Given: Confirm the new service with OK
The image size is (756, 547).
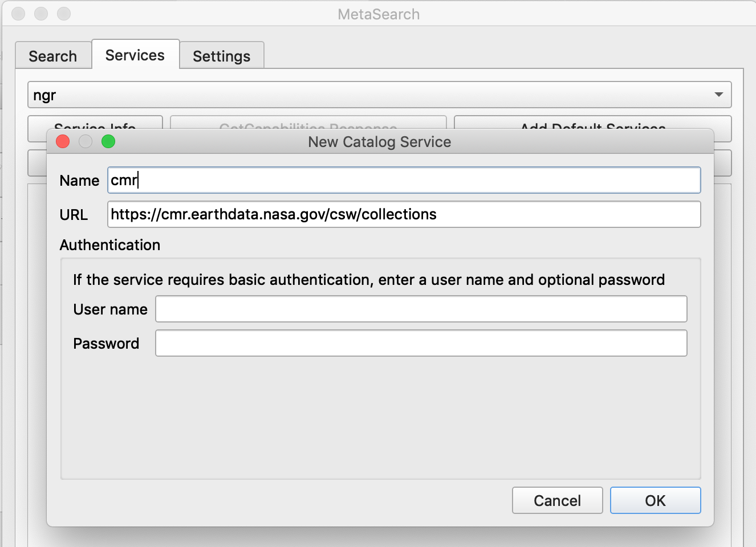Looking at the screenshot, I should [655, 500].
